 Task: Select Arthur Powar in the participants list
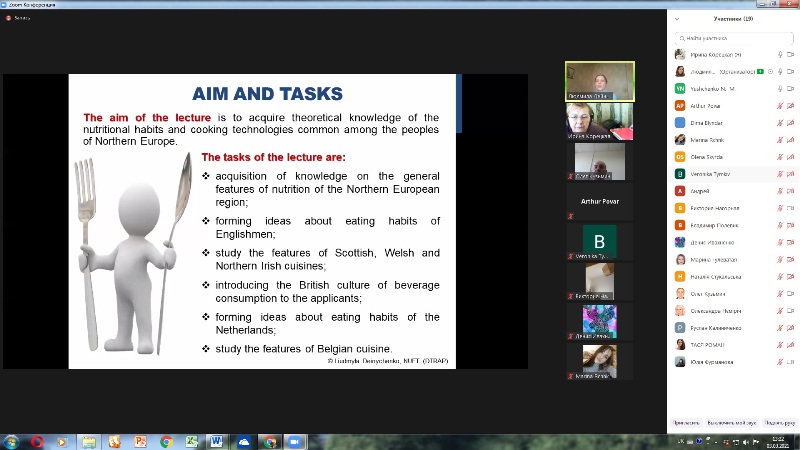[x=734, y=106]
